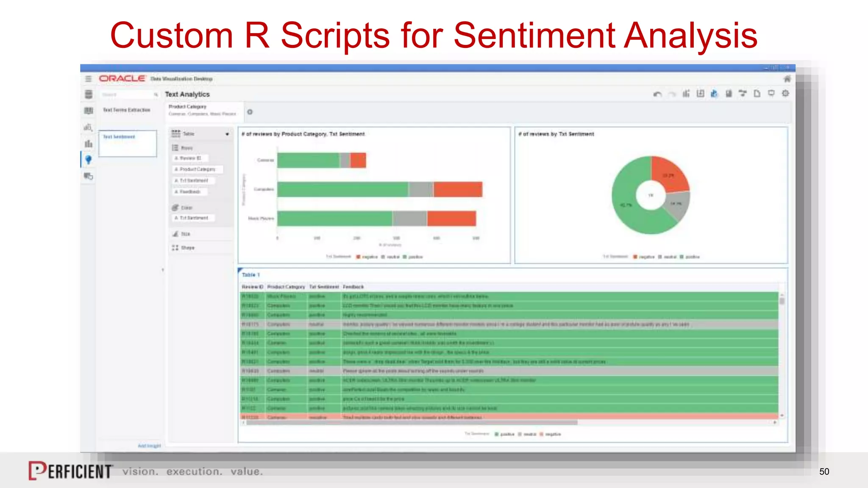Open the hamburger navigation menu
The image size is (868, 488).
click(x=88, y=79)
